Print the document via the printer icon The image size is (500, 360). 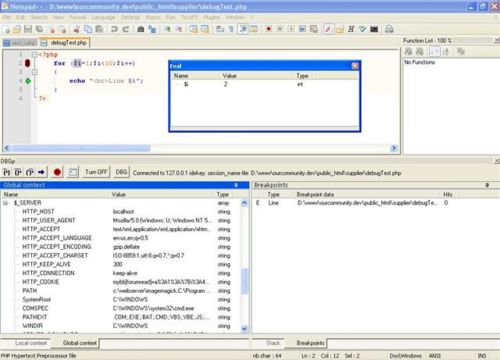(x=389, y=29)
